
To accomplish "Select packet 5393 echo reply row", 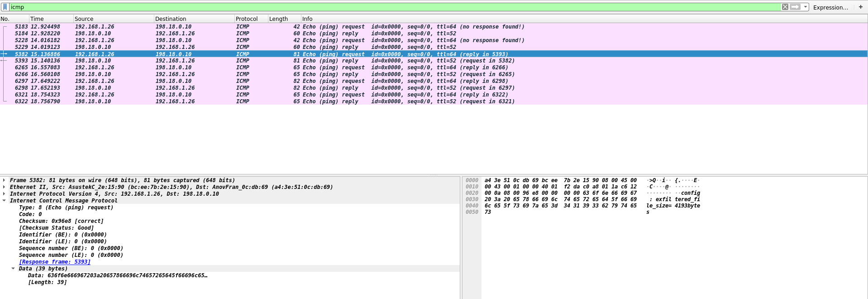I will pos(434,61).
